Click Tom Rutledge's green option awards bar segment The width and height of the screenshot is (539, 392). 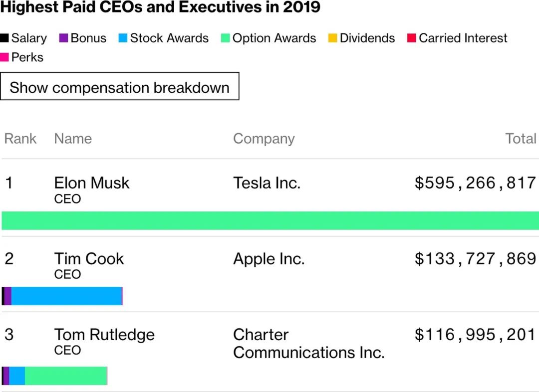coord(66,376)
